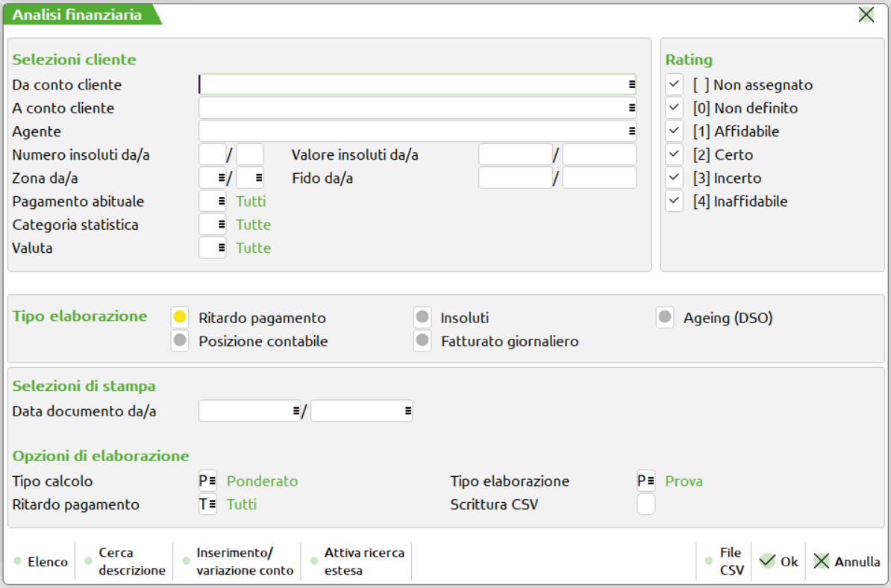This screenshot has width=891, height=588.
Task: Select the Insoluti radio option
Action: 423,318
